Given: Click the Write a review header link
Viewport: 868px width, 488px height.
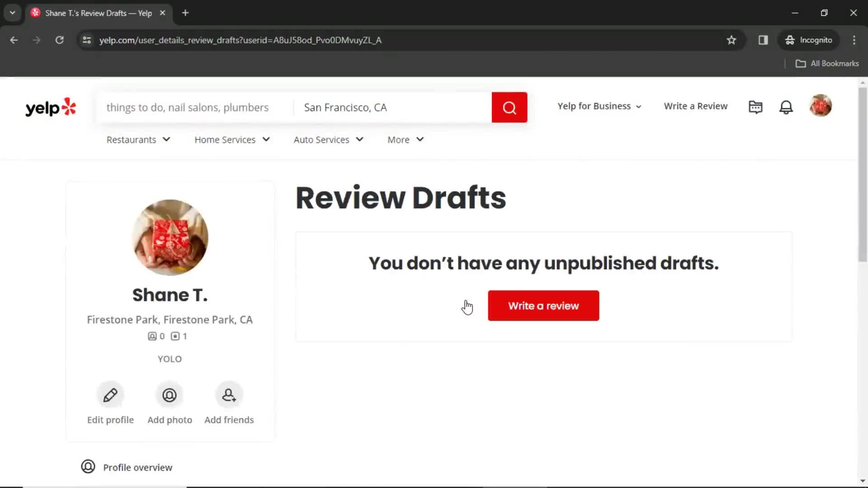Looking at the screenshot, I should coord(696,105).
